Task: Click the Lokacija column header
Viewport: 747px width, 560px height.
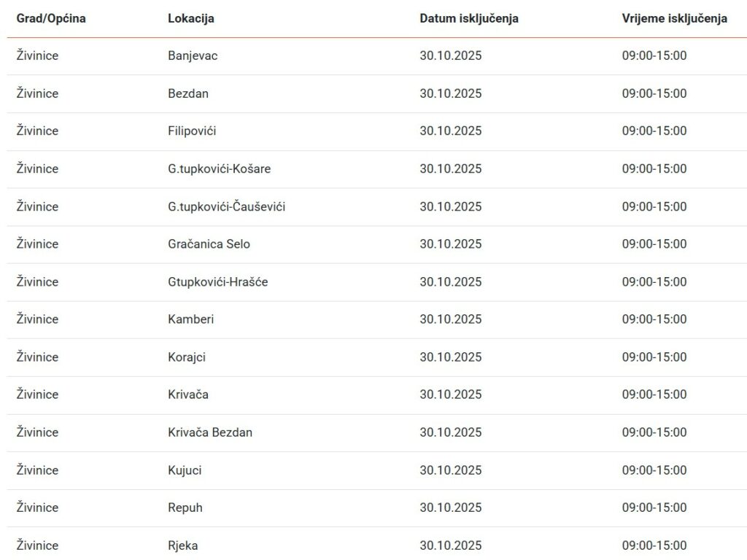Action: (191, 19)
